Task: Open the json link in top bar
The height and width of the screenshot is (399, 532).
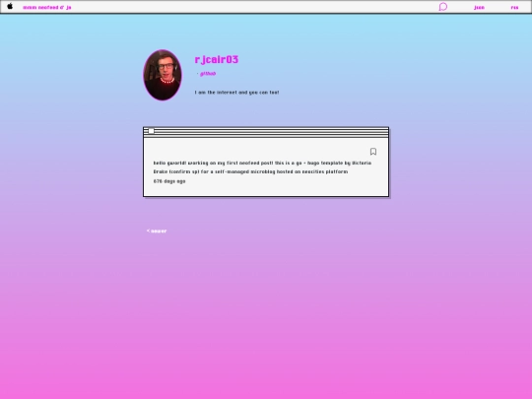Action: (479, 8)
